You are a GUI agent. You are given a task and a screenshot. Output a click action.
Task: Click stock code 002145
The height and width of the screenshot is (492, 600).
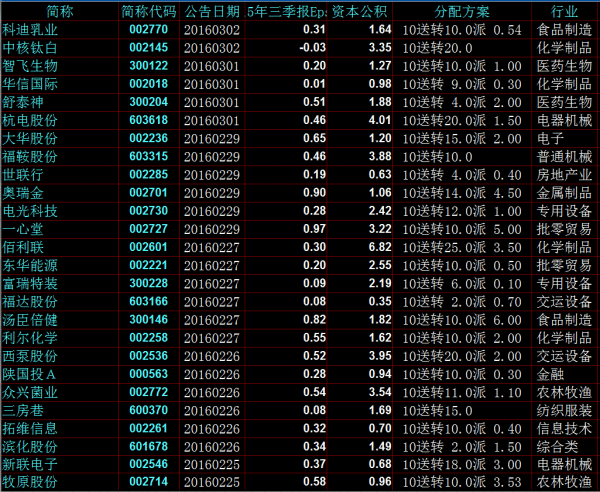148,47
